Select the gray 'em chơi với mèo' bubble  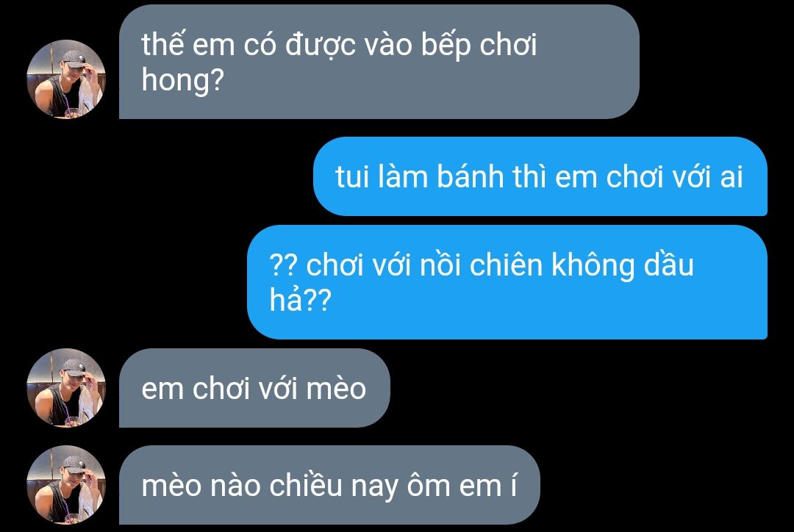[254, 388]
